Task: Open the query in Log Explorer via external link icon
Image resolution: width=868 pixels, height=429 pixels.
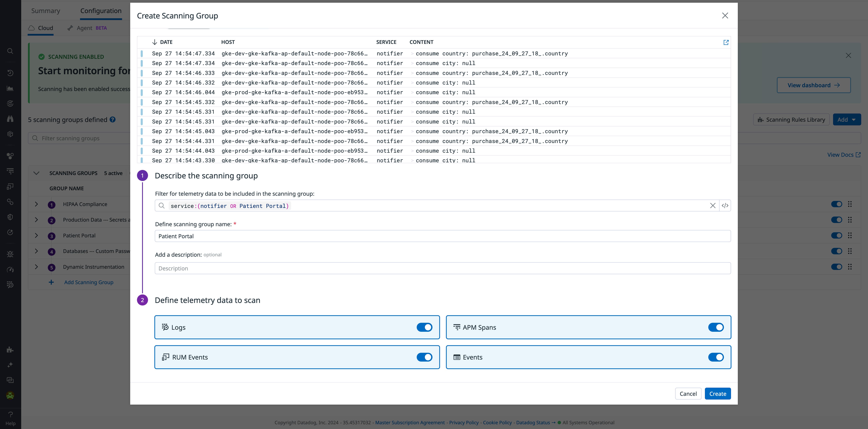Action: 726,42
